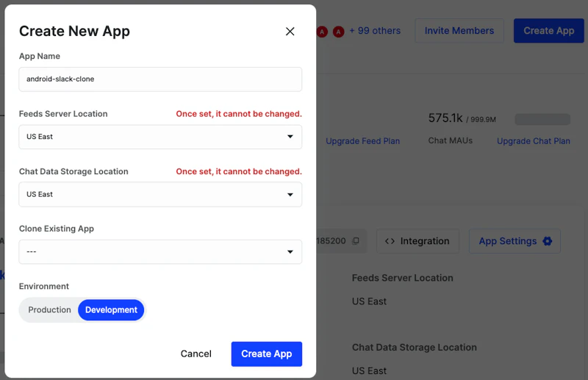This screenshot has width=588, height=380.
Task: Click the App Name text field
Action: point(160,79)
